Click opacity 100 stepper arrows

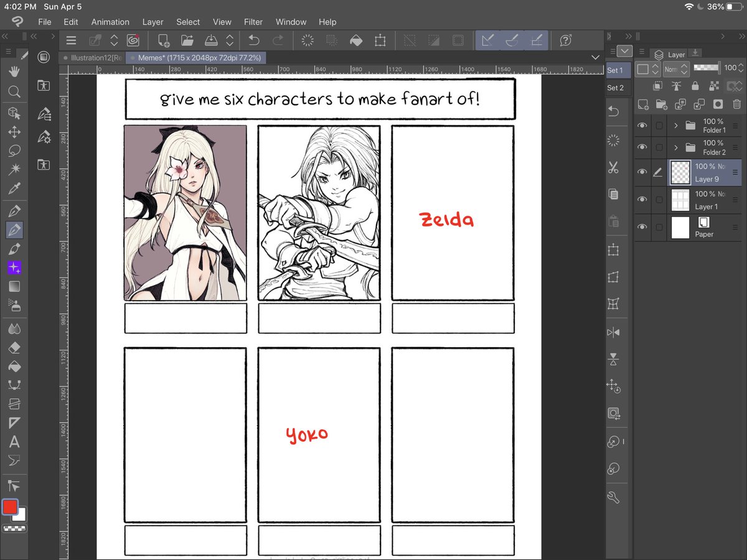coord(741,68)
